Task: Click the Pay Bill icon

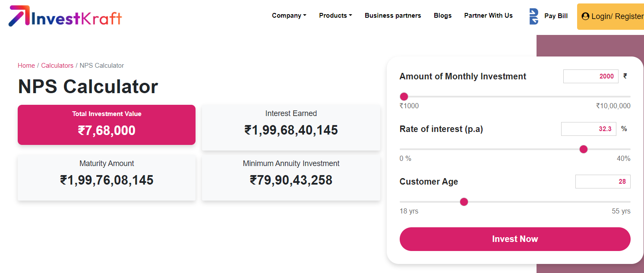Action: pos(534,16)
